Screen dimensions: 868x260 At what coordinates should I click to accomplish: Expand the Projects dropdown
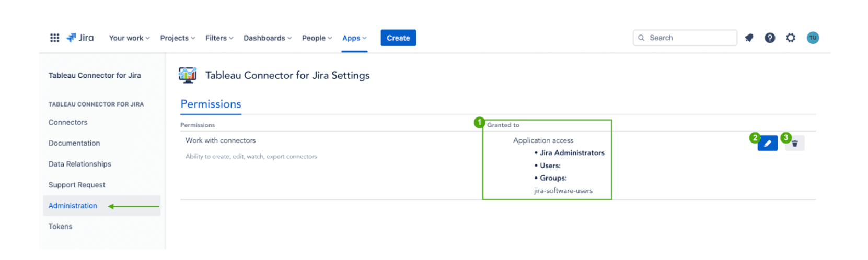point(178,38)
